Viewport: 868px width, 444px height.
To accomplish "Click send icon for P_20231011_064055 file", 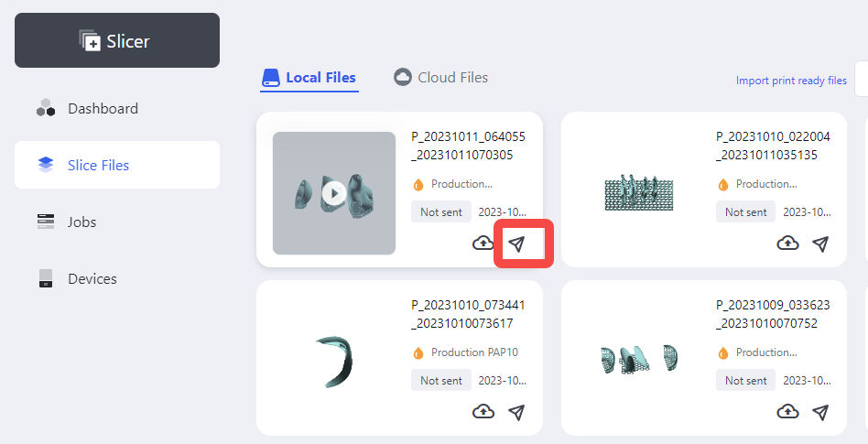I will click(x=517, y=244).
